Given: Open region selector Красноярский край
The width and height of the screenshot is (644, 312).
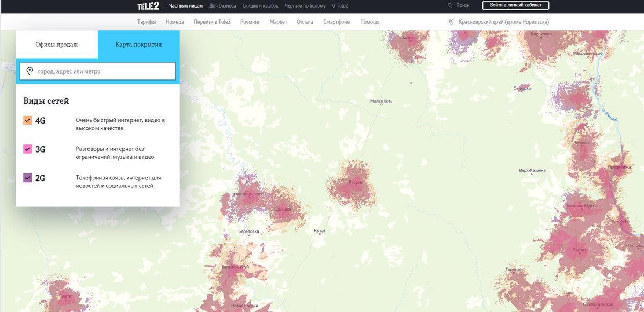Looking at the screenshot, I should 503,22.
